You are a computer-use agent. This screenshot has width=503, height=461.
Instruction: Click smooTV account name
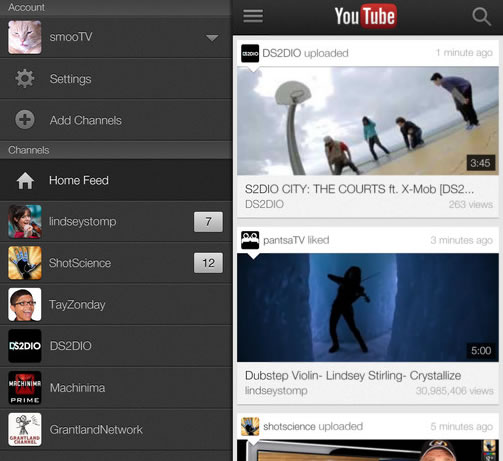coord(71,37)
